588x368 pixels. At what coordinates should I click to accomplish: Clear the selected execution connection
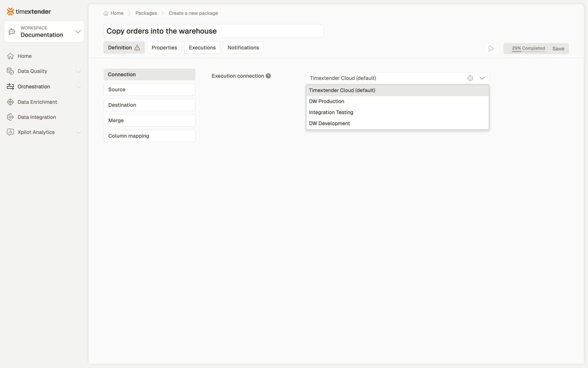[470, 78]
